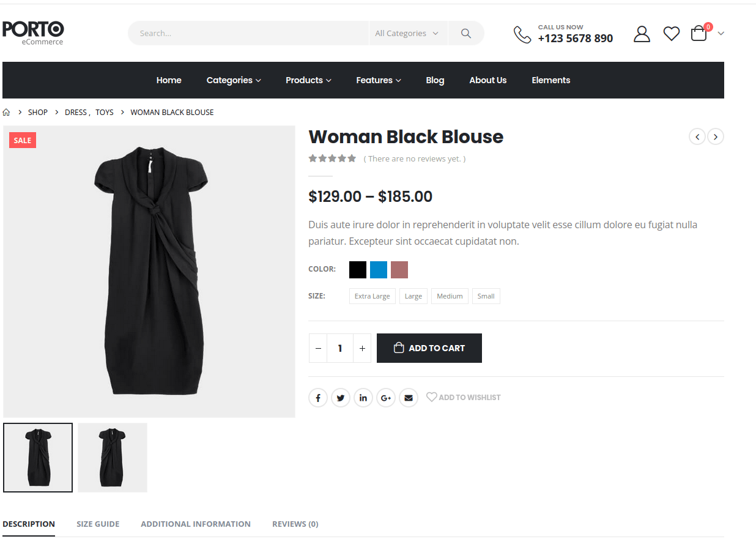Share product on LinkedIn
Screen dimensions: 756x539
point(363,398)
